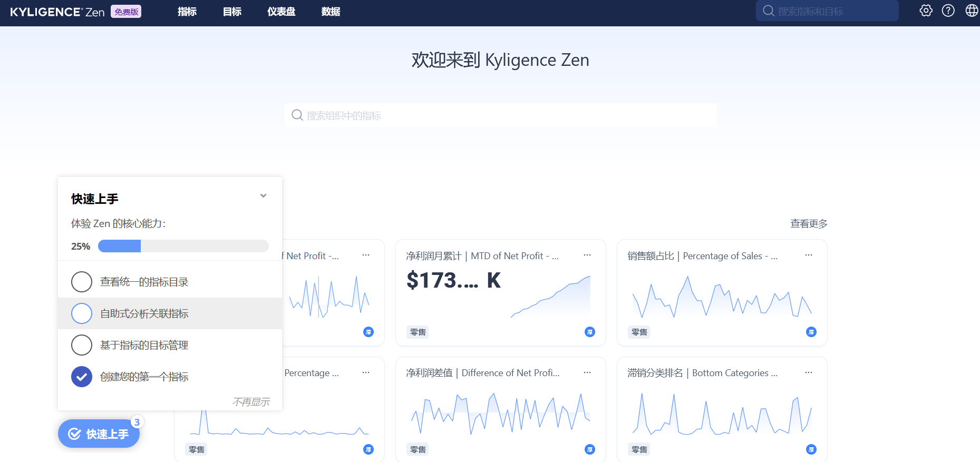Click the 零售 tag on the 净利润月累计 card
980x462 pixels.
418,332
